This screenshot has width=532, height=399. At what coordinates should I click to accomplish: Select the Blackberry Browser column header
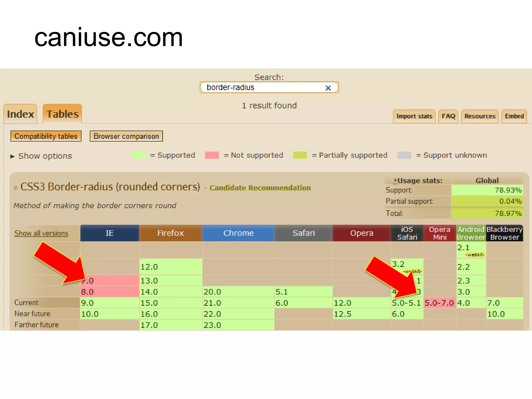pos(504,233)
